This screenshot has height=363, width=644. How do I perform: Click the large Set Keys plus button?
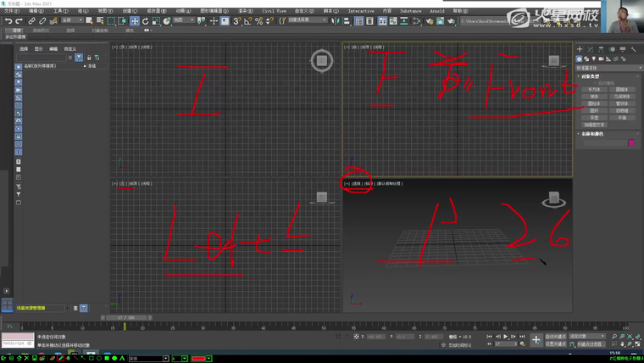click(536, 340)
